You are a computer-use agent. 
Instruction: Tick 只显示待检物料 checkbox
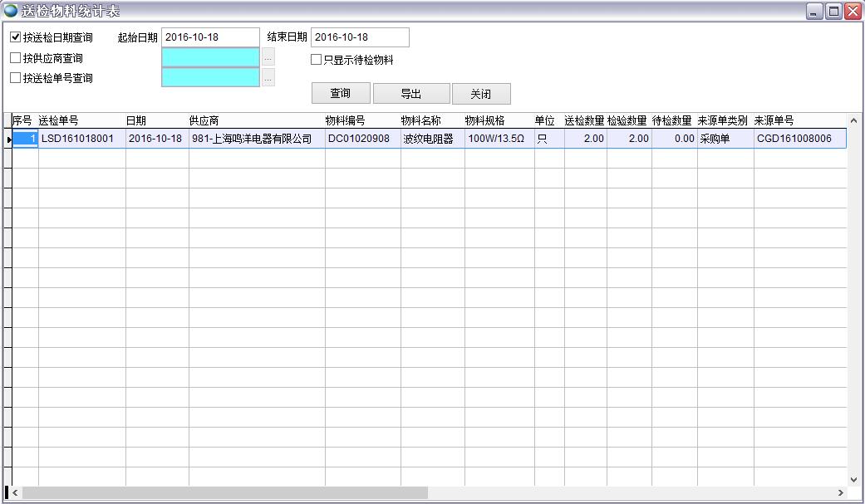tap(317, 60)
